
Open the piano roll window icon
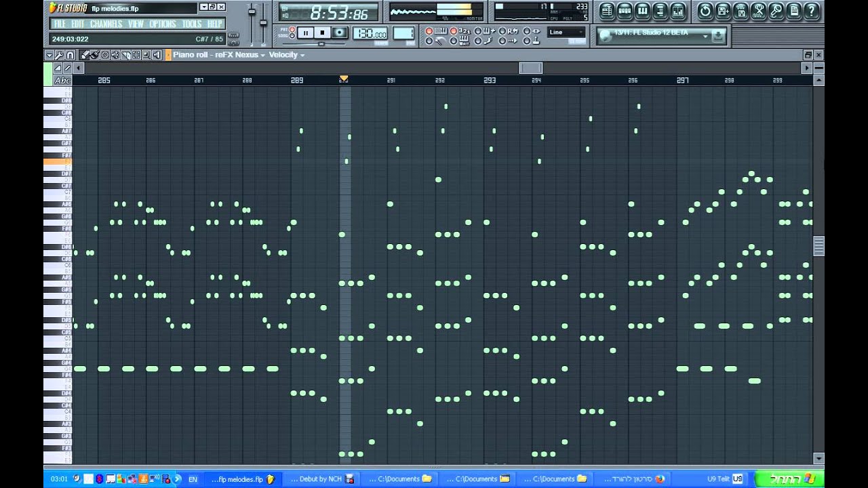[x=642, y=11]
